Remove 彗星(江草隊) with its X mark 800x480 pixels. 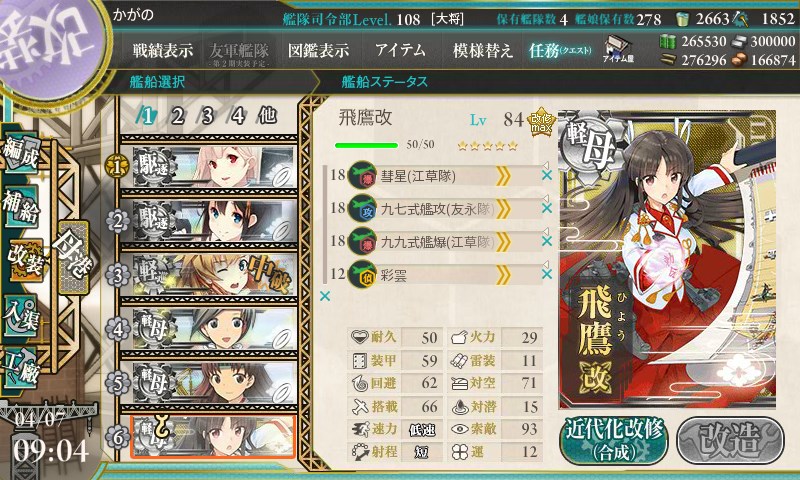tap(546, 175)
